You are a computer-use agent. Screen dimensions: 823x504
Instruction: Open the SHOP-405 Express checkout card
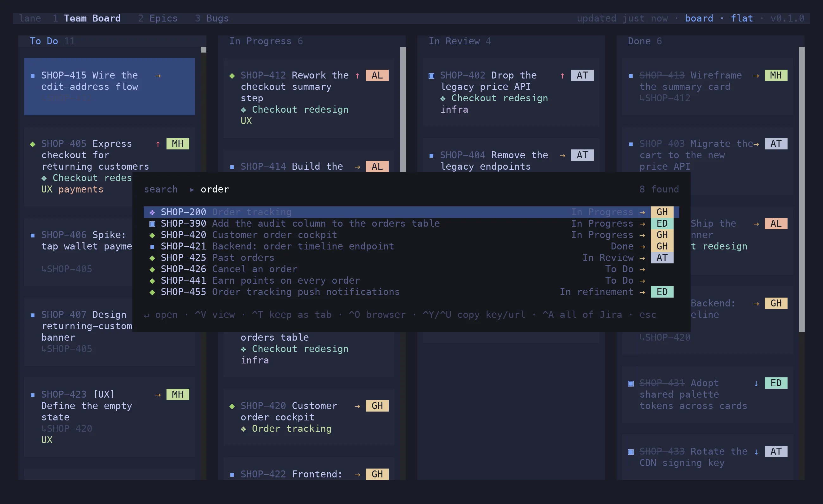[x=110, y=166]
